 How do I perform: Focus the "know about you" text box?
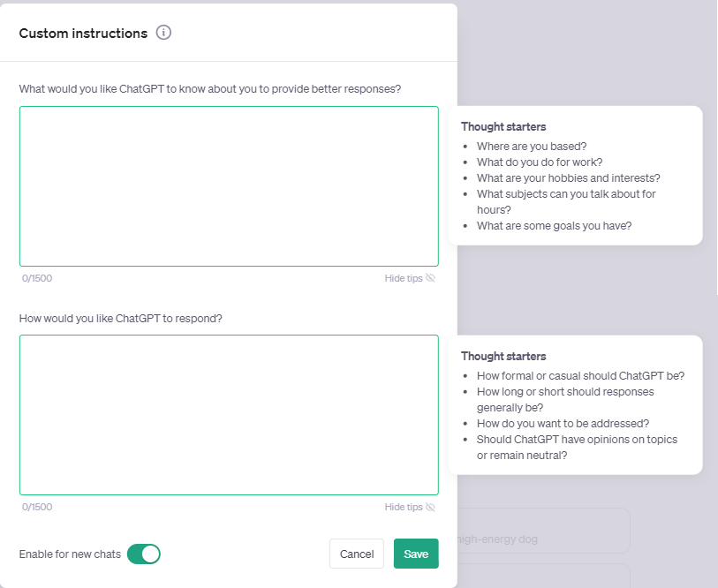[x=229, y=186]
